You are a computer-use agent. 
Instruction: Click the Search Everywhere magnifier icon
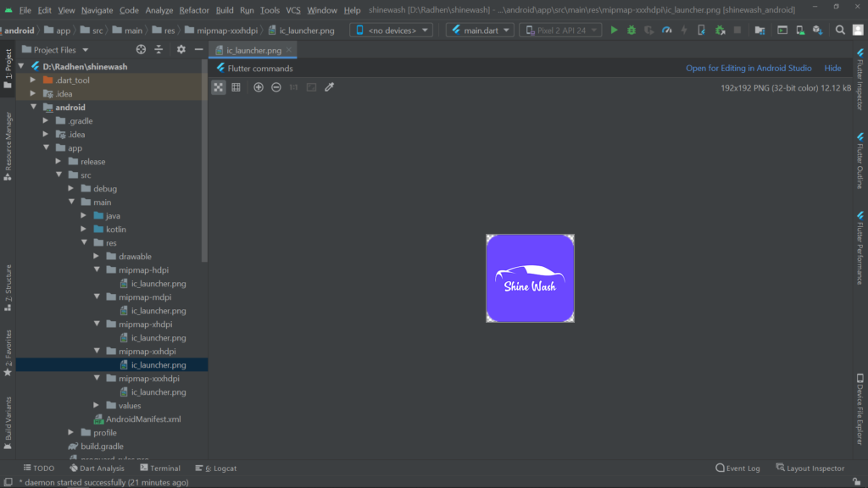click(840, 30)
